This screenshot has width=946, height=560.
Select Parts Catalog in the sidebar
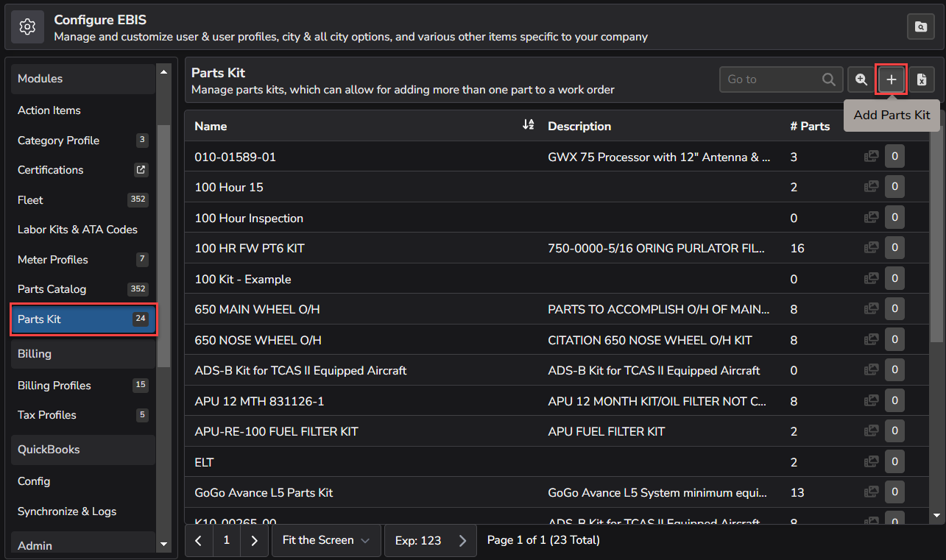[x=52, y=288]
